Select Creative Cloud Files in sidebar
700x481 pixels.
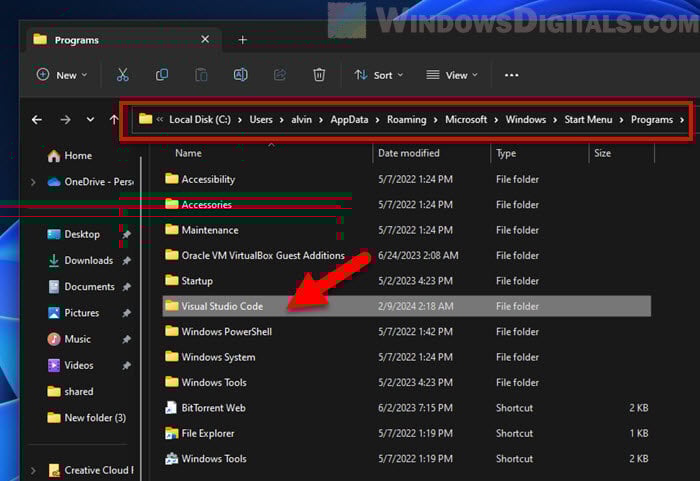point(91,470)
